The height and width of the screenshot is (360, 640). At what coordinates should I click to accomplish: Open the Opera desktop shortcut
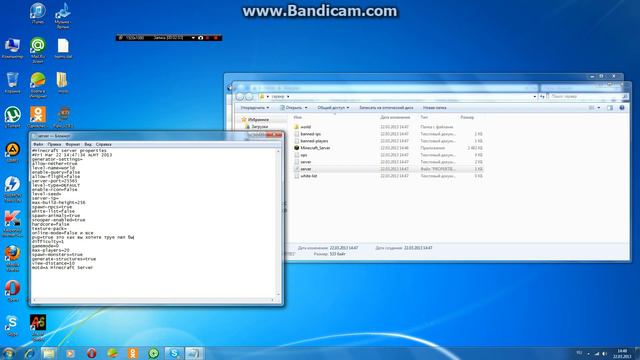12,291
